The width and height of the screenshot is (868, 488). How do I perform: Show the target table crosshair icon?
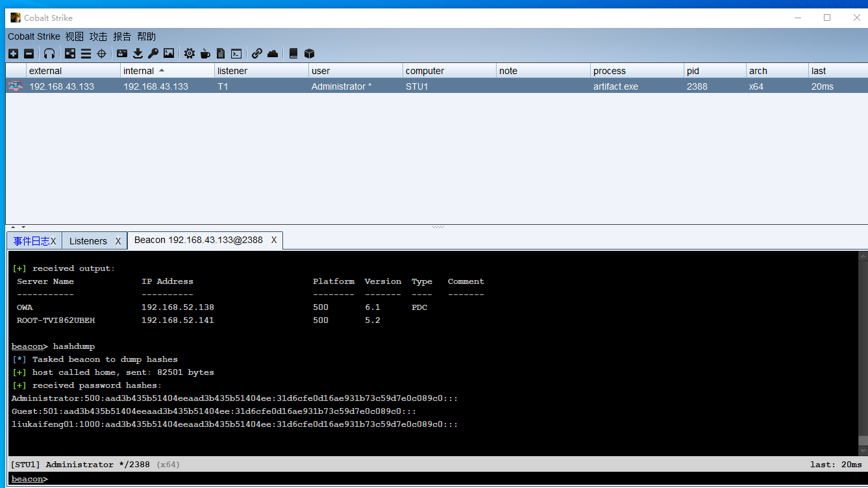point(101,53)
